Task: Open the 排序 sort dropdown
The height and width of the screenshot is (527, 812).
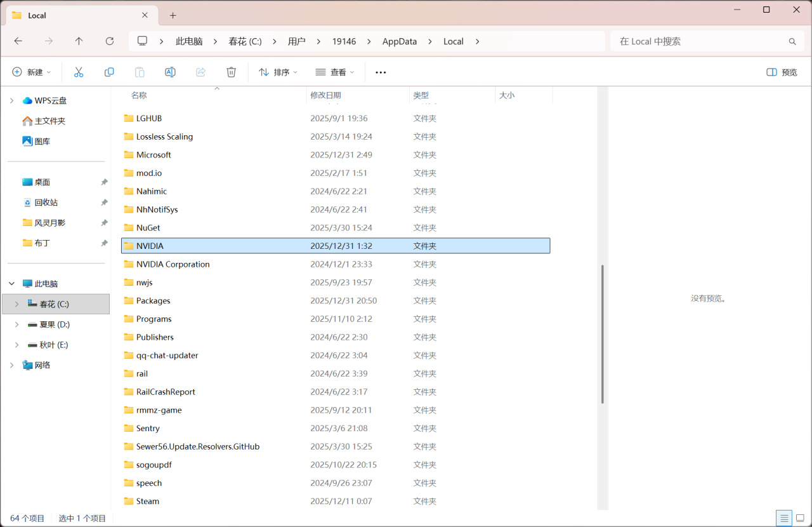Action: 278,72
